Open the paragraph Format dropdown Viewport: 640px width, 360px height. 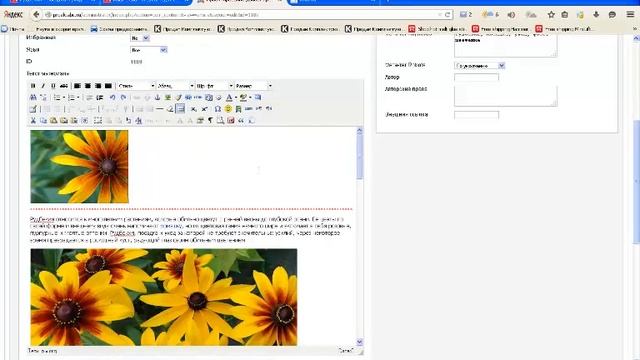(175, 86)
